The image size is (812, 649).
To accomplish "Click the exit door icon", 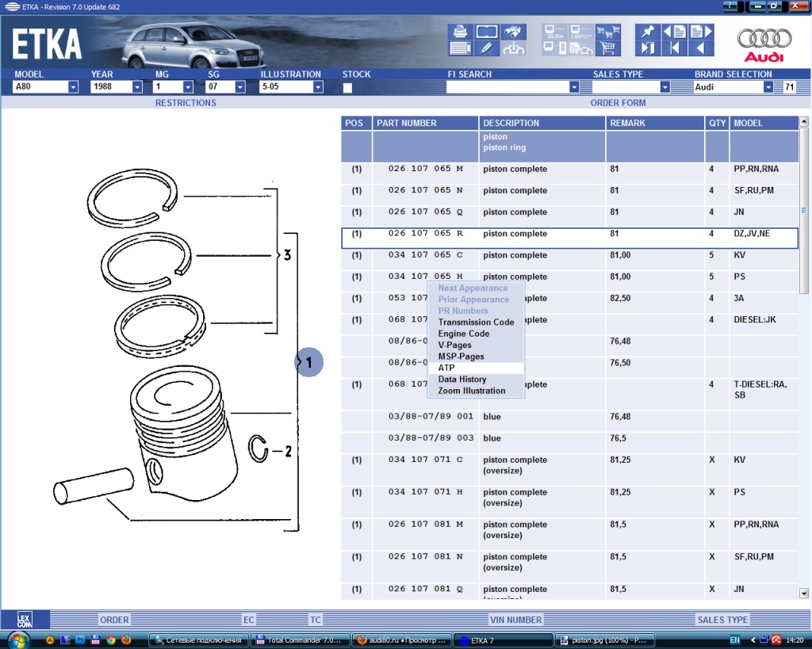I will pos(647,48).
